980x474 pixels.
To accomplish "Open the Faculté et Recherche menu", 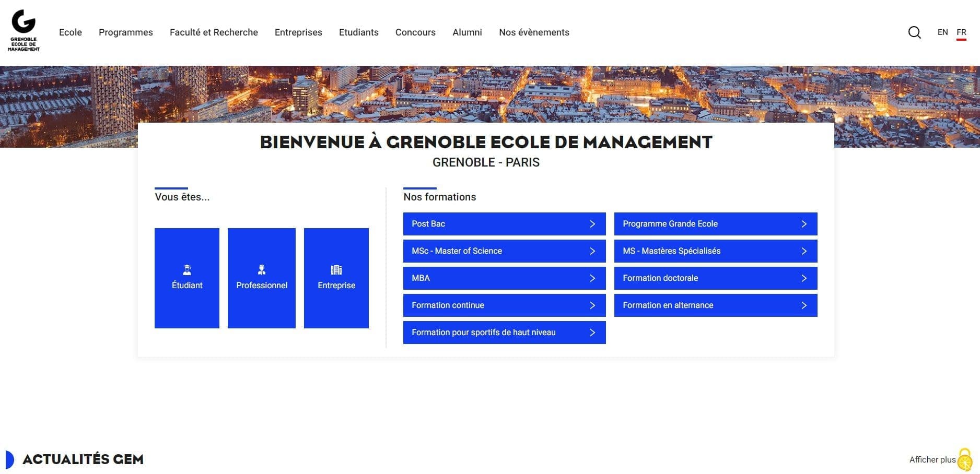I will point(214,32).
